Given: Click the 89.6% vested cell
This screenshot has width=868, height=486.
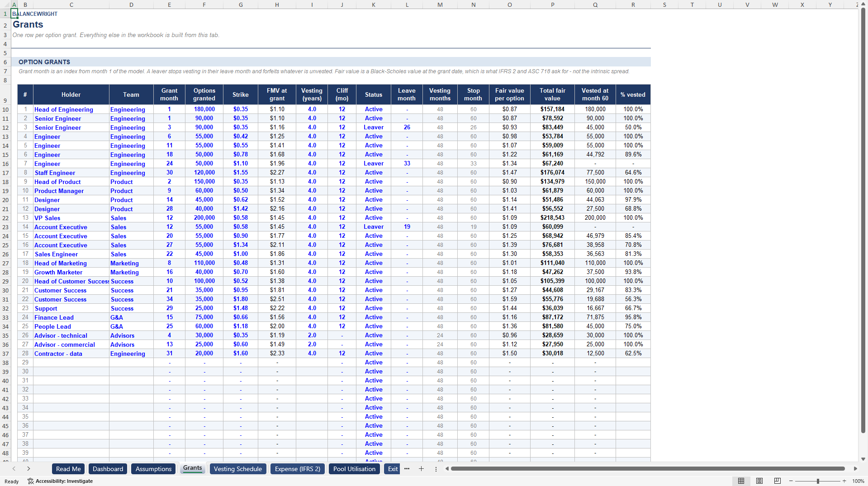Looking at the screenshot, I should (633, 155).
